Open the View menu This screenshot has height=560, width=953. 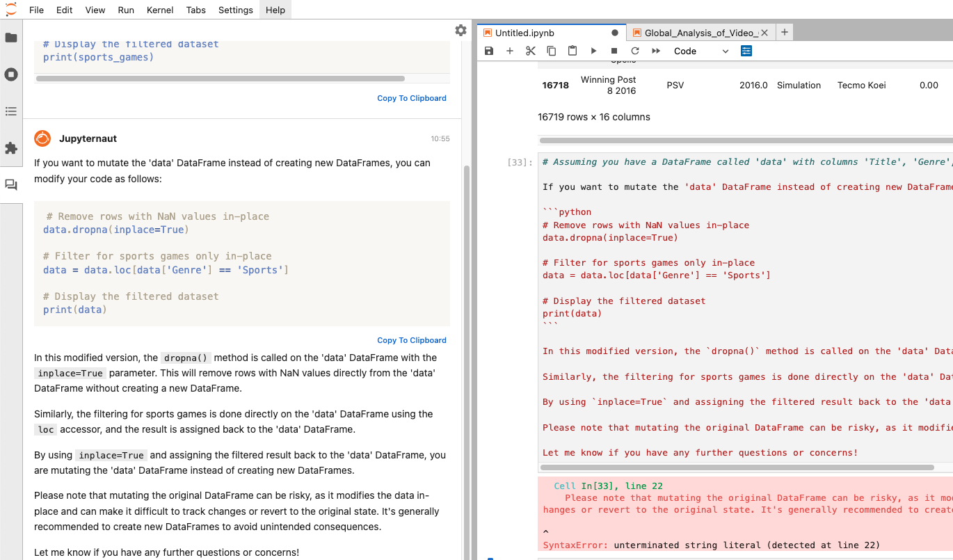click(95, 10)
